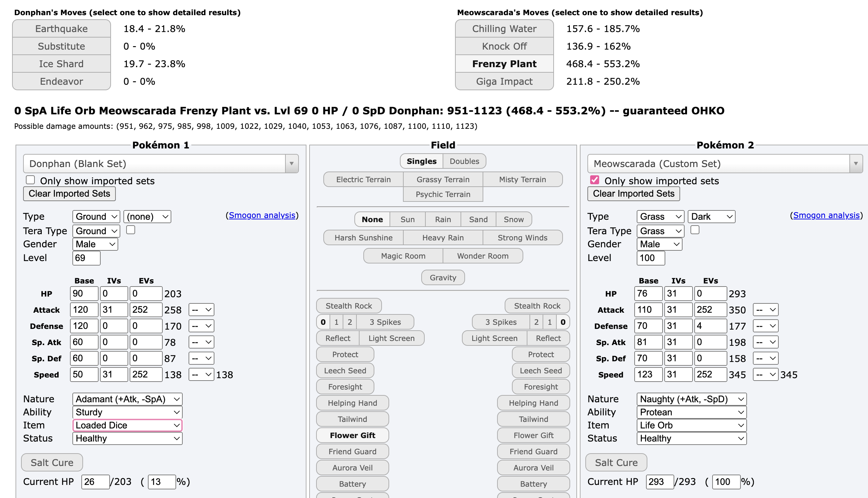Switch field format to Singles
868x498 pixels.
click(x=422, y=161)
